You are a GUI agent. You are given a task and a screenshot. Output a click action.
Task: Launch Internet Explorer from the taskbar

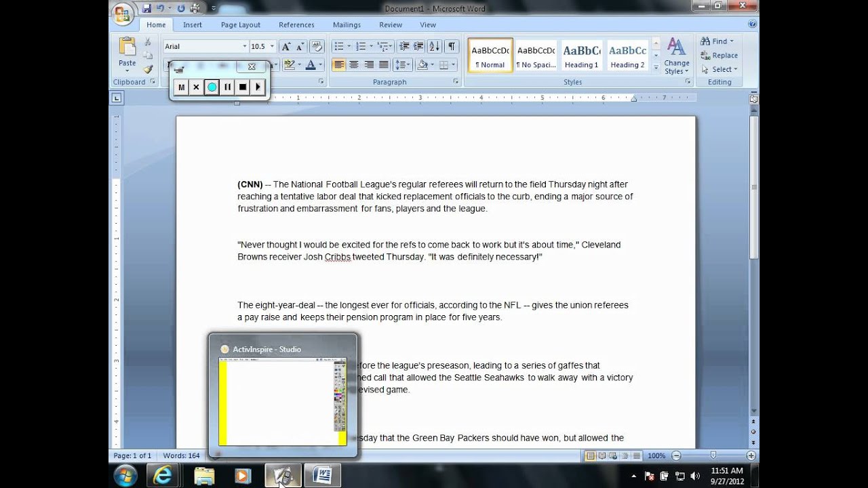click(x=163, y=476)
